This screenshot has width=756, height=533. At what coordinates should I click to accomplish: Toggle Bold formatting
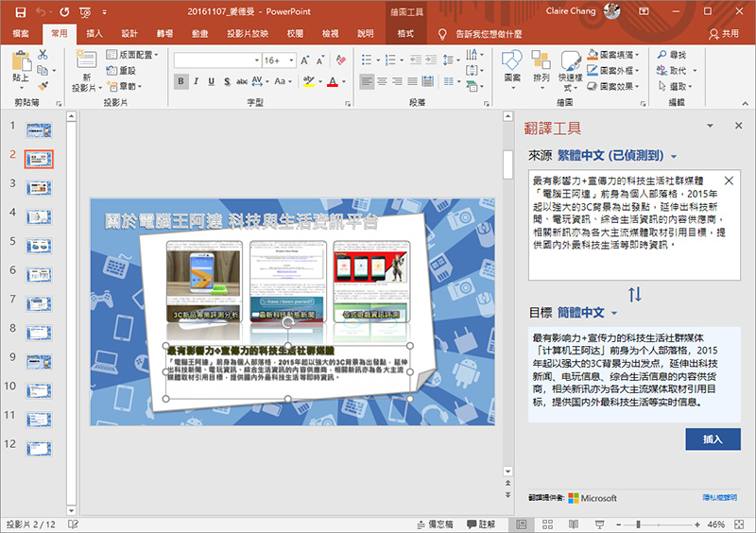click(180, 81)
